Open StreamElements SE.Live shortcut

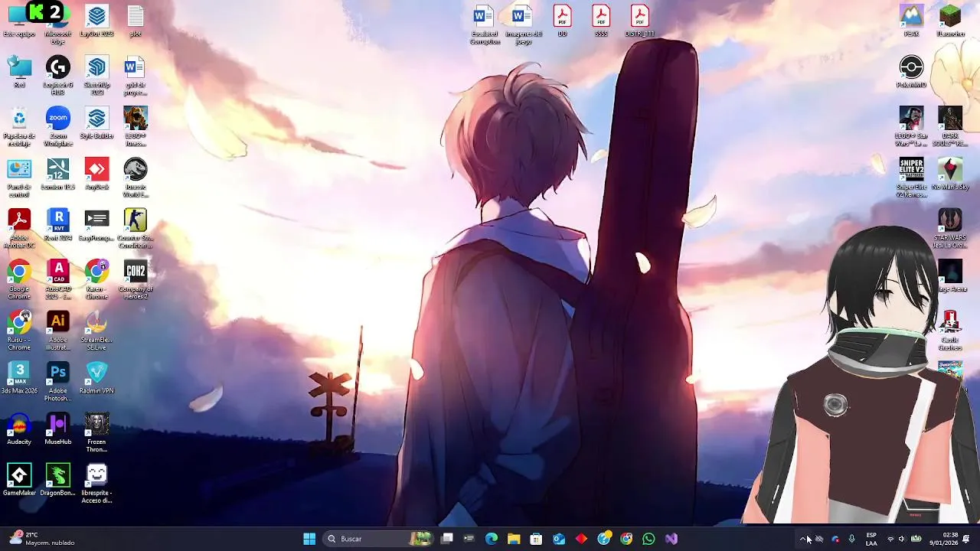coord(96,330)
